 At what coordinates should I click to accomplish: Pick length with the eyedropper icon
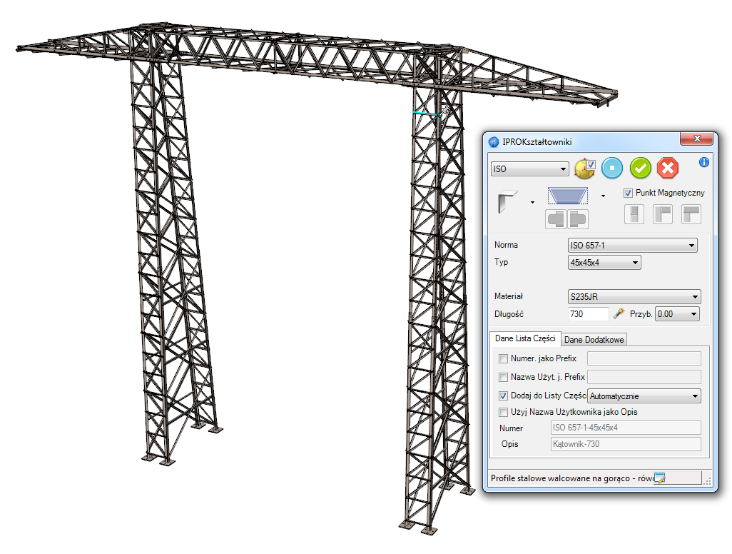pos(618,314)
